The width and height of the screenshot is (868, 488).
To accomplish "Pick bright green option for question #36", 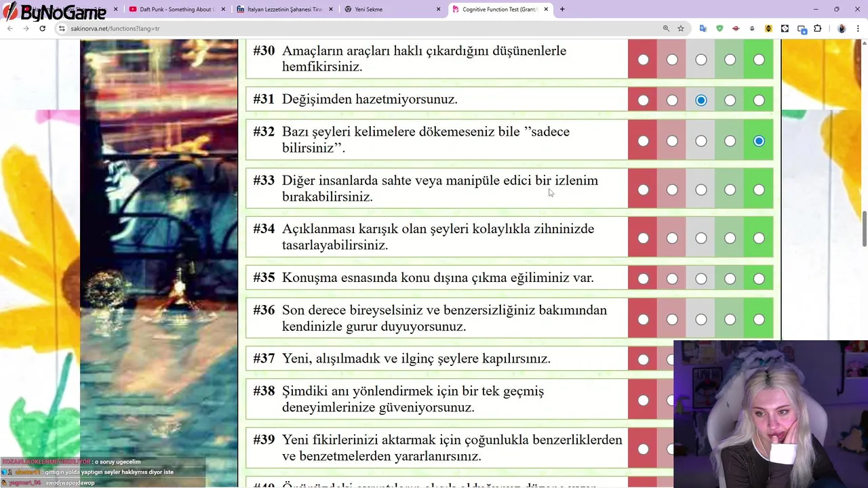I will point(759,319).
